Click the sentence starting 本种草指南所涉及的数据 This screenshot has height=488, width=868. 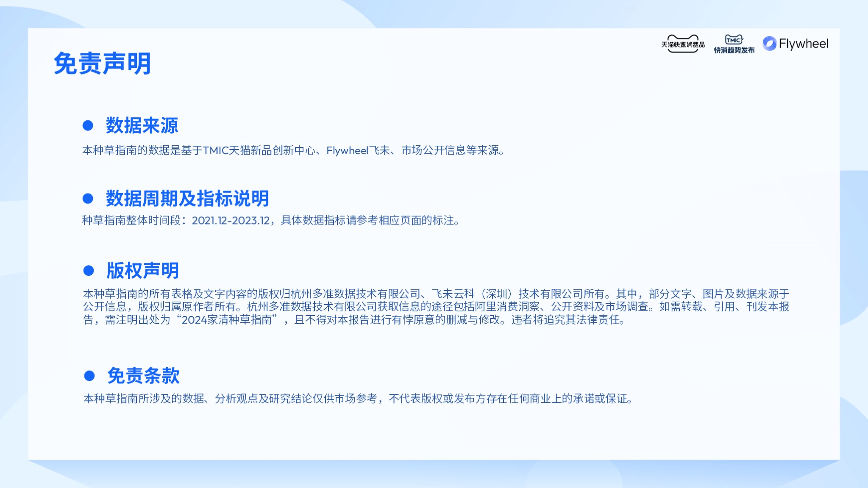(358, 399)
